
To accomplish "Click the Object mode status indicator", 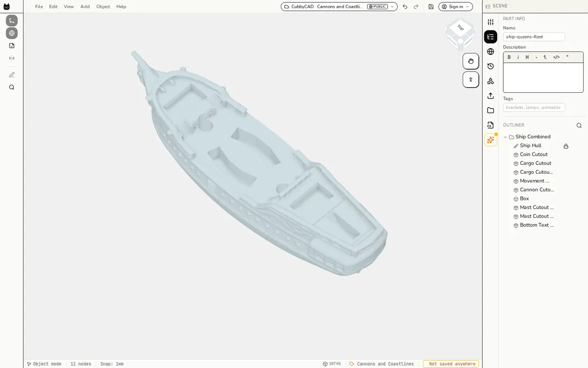I will pyautogui.click(x=44, y=364).
